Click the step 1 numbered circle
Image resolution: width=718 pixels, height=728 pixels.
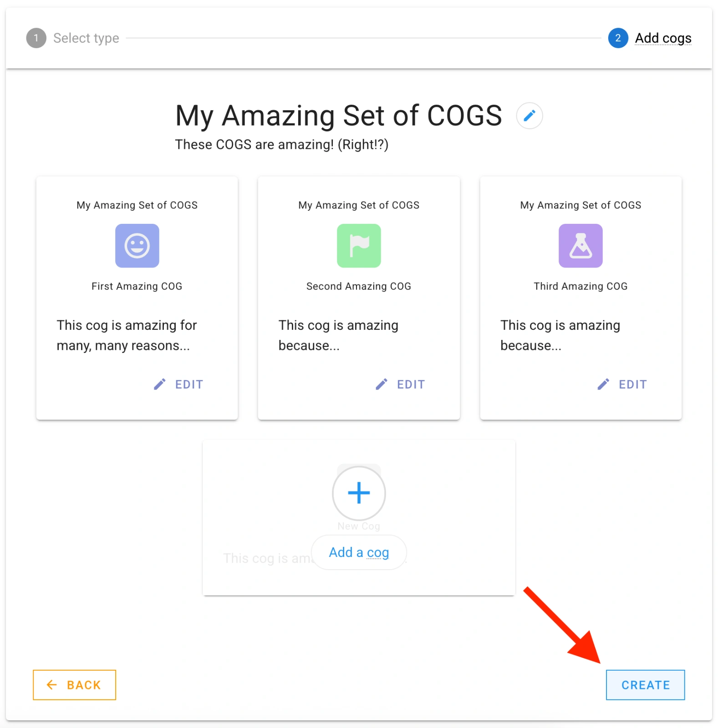[36, 38]
